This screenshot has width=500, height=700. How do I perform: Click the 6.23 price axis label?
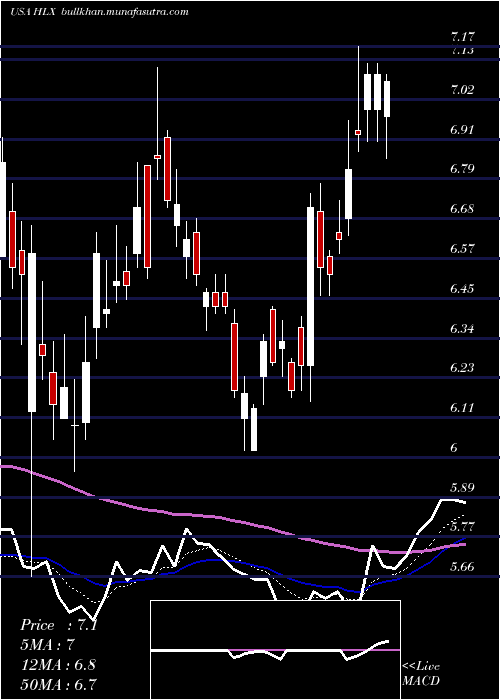(463, 368)
